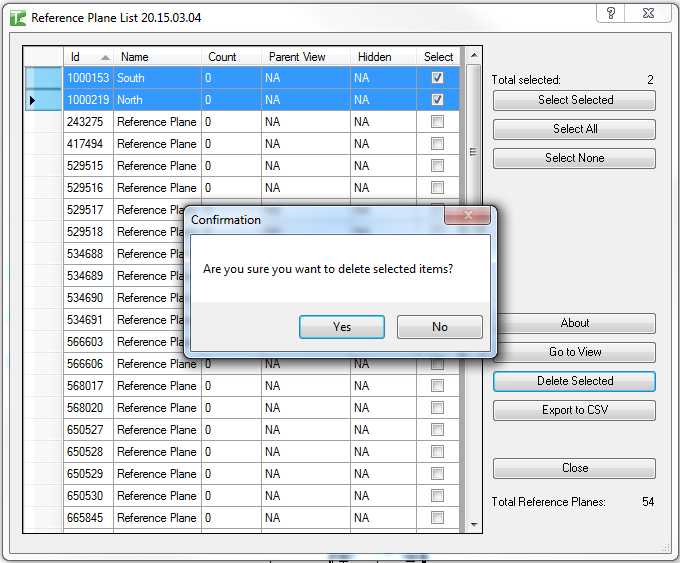Select the Id cell 665845
Viewport: 680px width, 563px height.
[88, 518]
